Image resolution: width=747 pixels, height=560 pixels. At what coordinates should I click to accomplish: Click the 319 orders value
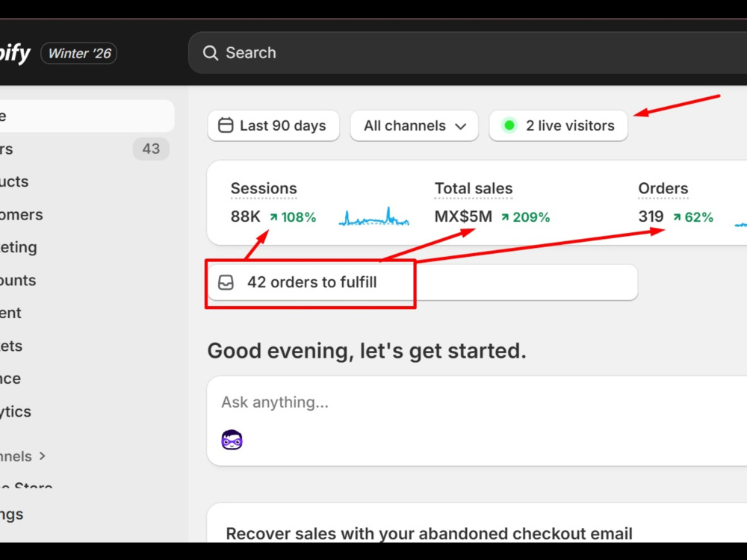(x=651, y=217)
